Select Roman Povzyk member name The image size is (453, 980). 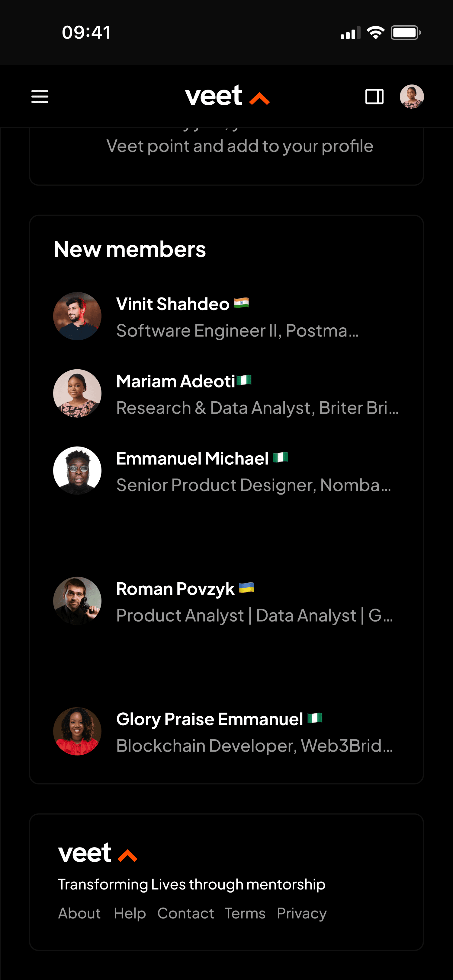175,589
